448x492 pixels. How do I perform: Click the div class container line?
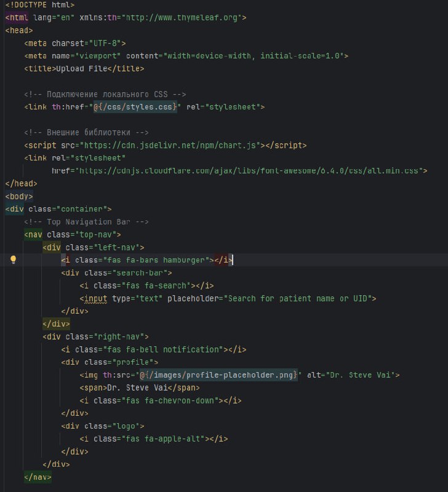point(58,209)
